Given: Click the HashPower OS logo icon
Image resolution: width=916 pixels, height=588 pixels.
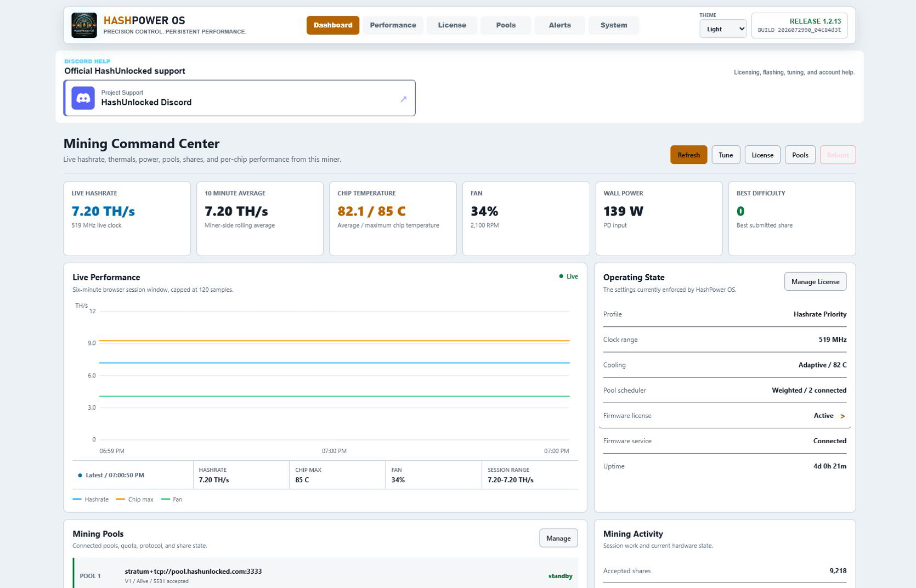Looking at the screenshot, I should point(84,25).
